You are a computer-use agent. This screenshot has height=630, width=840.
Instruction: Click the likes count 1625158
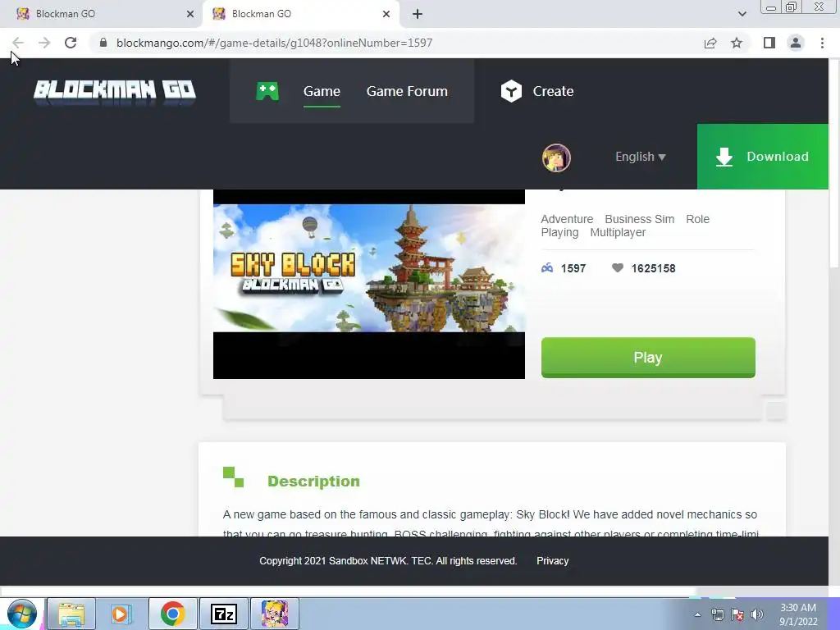(x=653, y=268)
